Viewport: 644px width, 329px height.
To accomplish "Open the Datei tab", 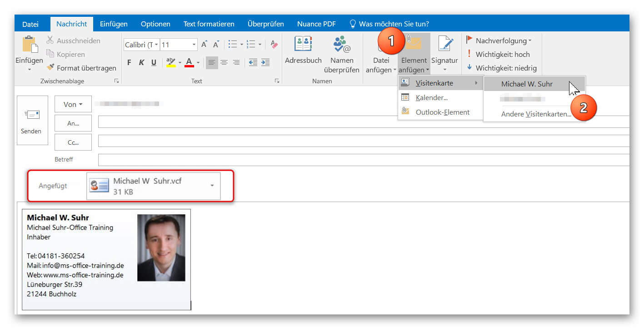I will (30, 24).
